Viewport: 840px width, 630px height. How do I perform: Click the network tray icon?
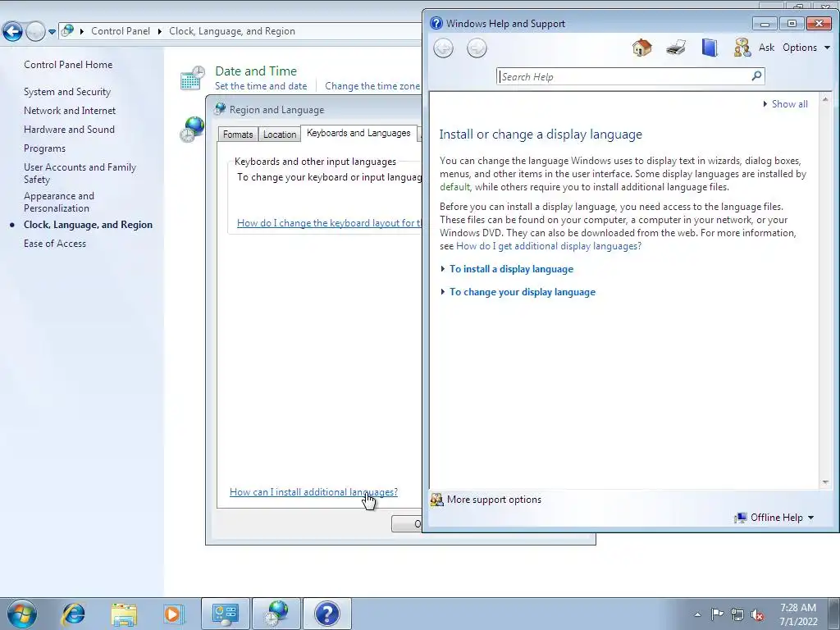[737, 614]
